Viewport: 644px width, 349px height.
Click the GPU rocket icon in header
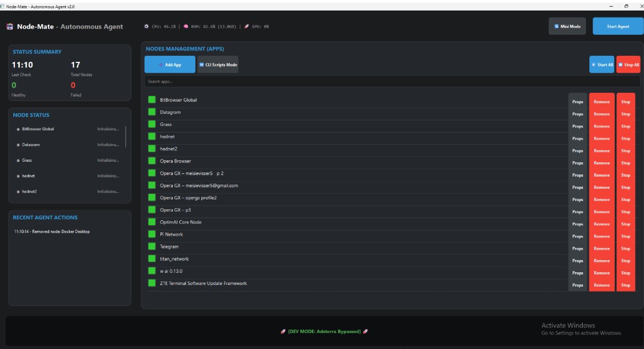coord(247,27)
